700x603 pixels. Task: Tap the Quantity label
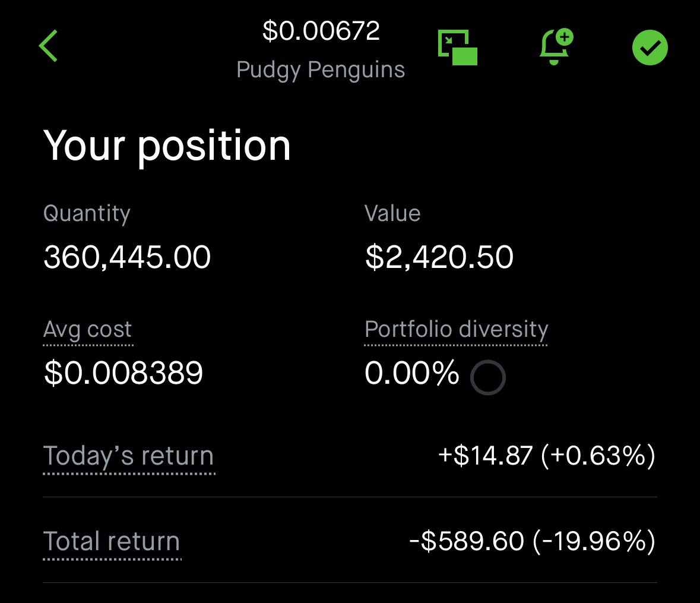(87, 214)
